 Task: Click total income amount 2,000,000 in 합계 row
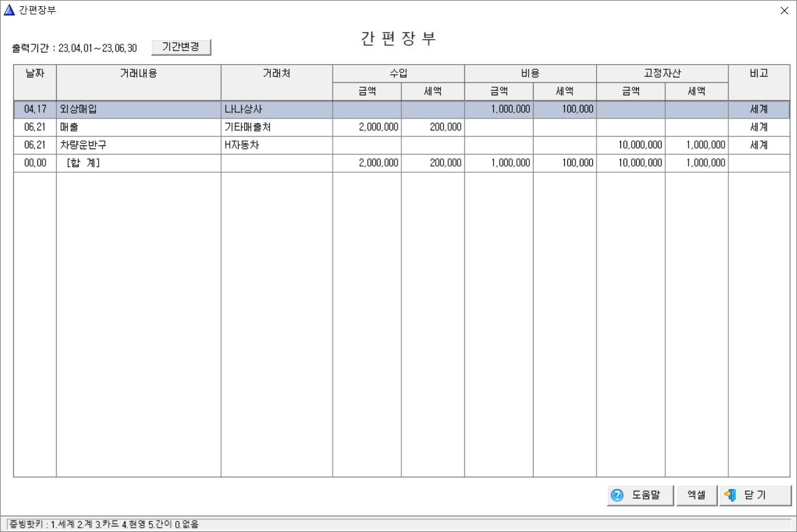click(x=367, y=163)
